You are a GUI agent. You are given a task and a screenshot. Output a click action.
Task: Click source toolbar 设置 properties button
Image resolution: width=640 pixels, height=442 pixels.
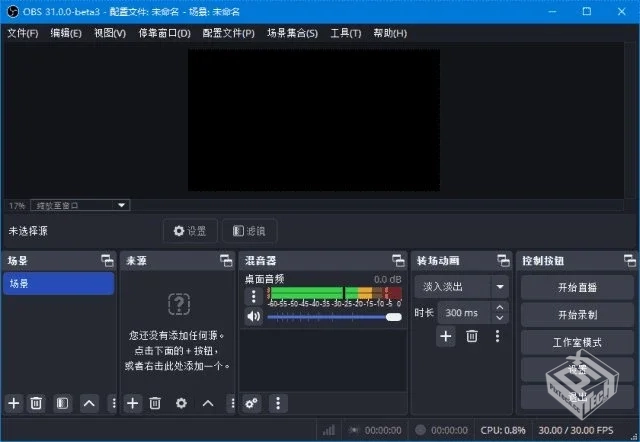pyautogui.click(x=190, y=231)
